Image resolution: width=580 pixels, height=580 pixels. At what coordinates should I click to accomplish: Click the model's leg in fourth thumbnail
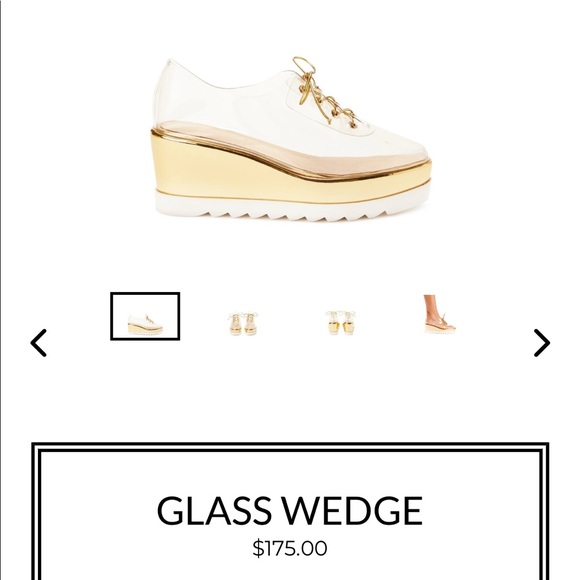point(431,307)
